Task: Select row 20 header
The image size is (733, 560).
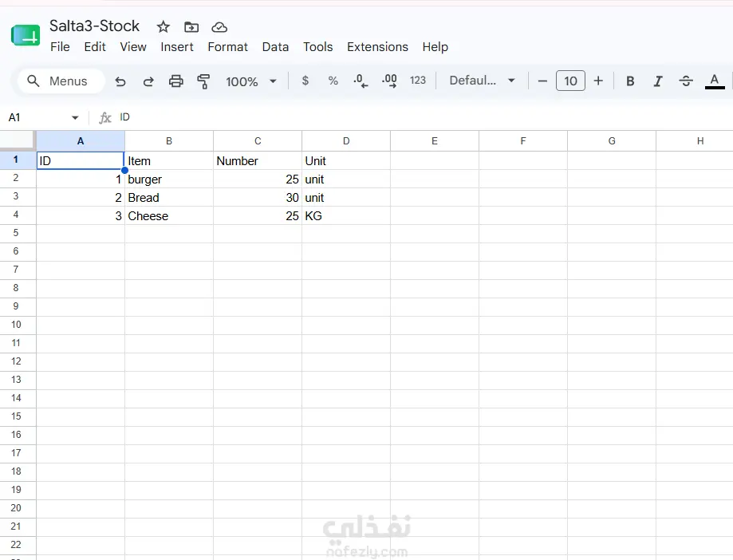Action: click(18, 508)
